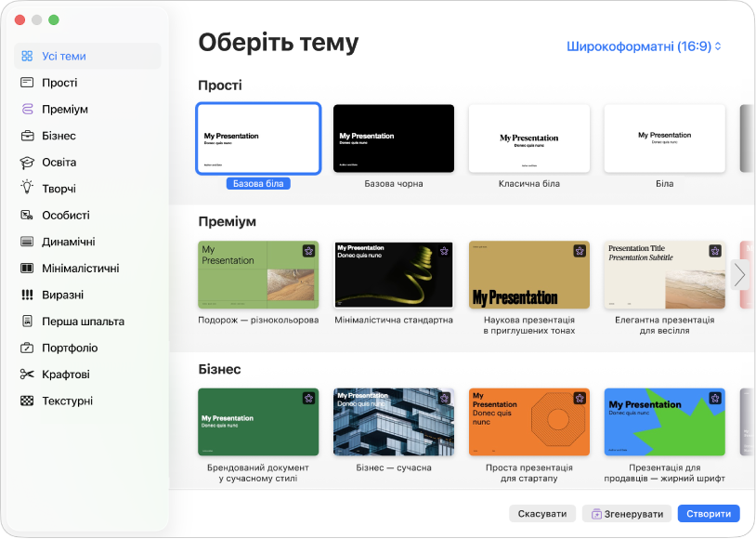Click the Перша шпальта category label
The width and height of the screenshot is (756, 539).
(x=84, y=322)
